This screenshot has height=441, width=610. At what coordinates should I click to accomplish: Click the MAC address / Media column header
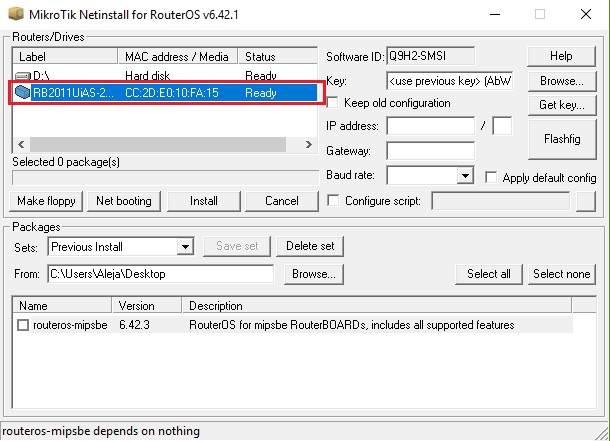(x=177, y=56)
